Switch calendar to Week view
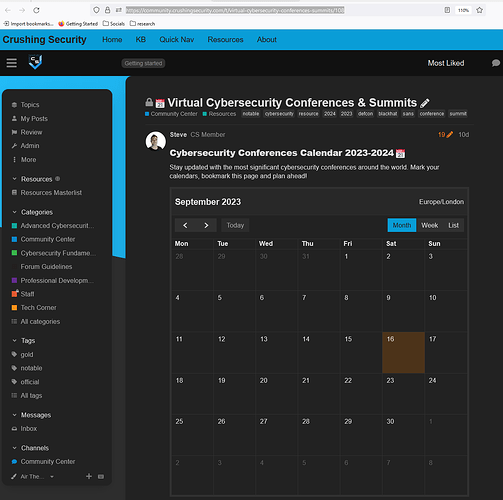 [x=430, y=225]
